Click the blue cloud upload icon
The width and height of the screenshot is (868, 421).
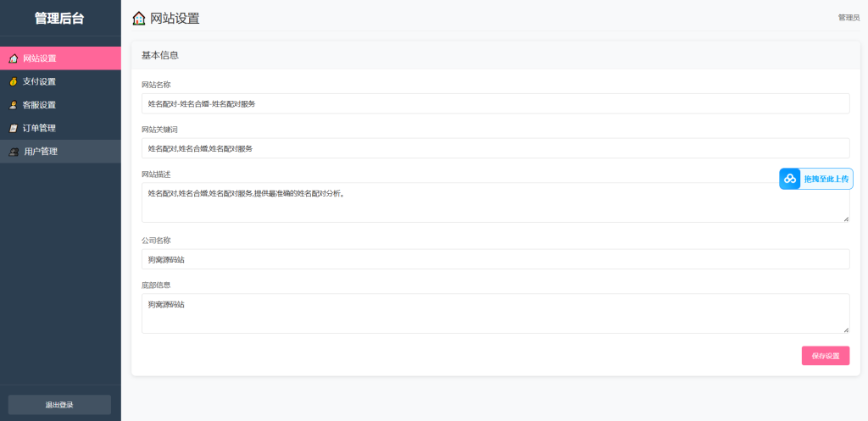pos(790,179)
